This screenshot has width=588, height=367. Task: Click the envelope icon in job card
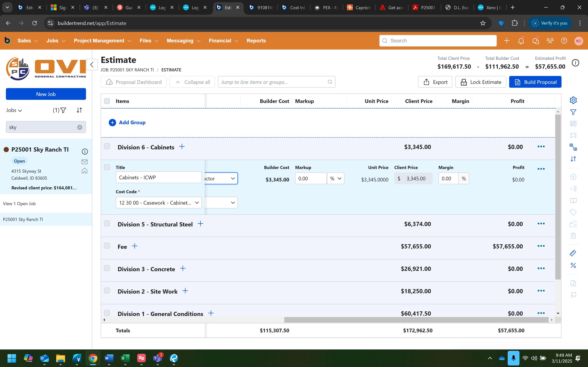(85, 162)
